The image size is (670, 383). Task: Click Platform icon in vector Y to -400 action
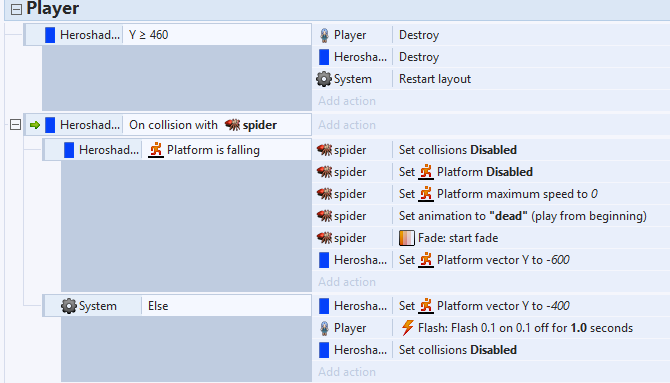click(x=426, y=306)
